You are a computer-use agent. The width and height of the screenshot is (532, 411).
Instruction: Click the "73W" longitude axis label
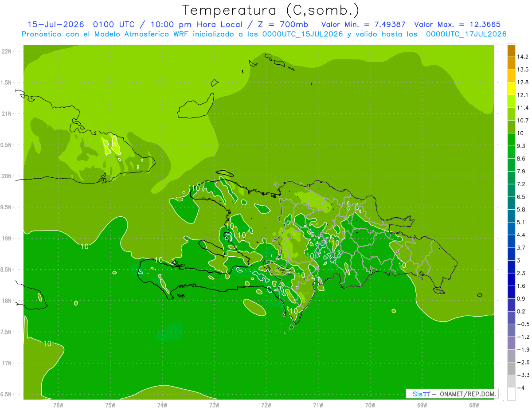pos(214,405)
